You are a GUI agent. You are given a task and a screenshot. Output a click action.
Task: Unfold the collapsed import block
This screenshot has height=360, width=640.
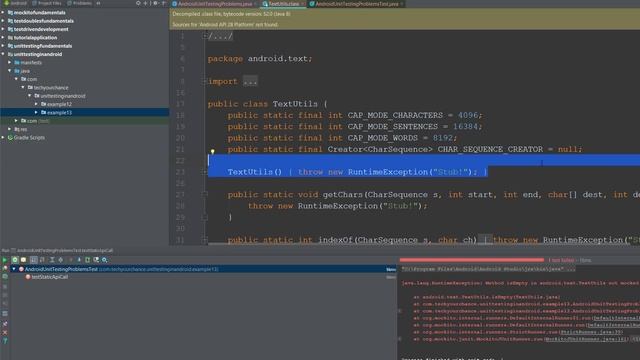pyautogui.click(x=204, y=81)
